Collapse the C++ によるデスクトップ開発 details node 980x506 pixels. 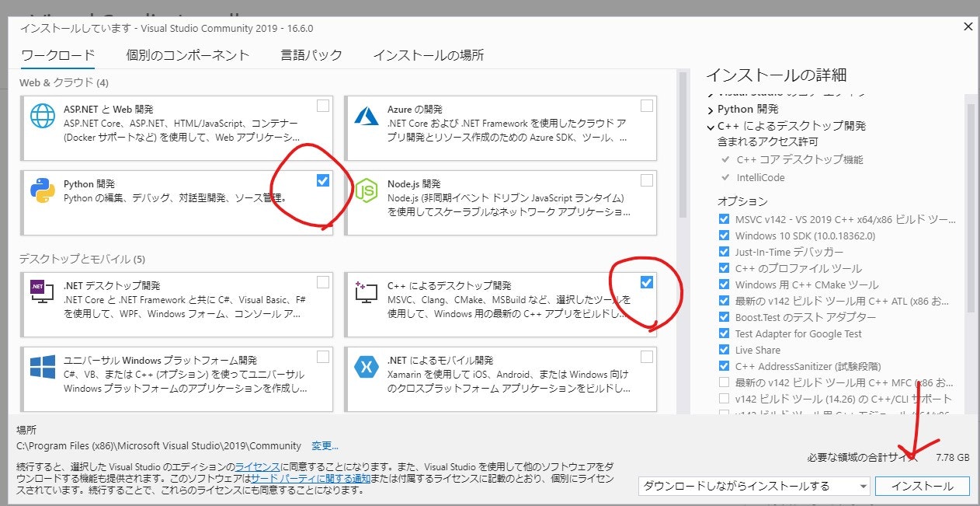point(710,126)
